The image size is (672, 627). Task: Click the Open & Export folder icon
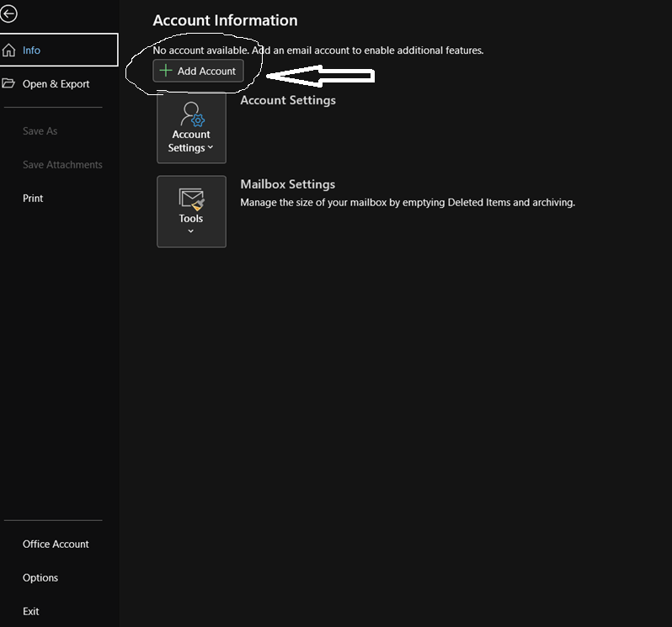(8, 83)
